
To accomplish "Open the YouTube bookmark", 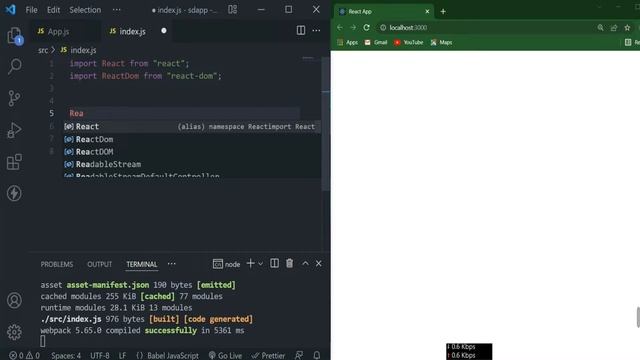I will (x=409, y=42).
